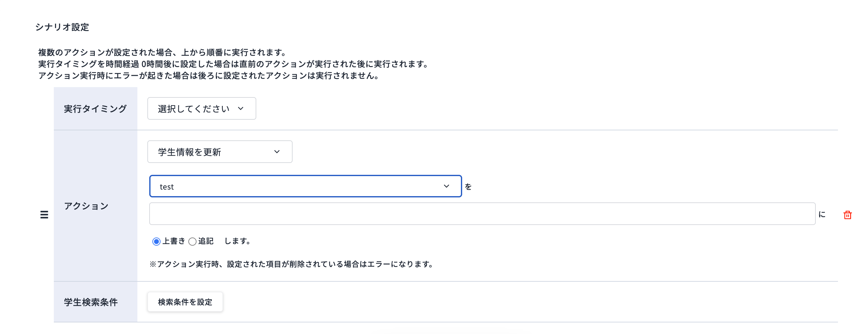Enable 追記 mode instead of 上書き
This screenshot has width=868, height=334.
(192, 241)
